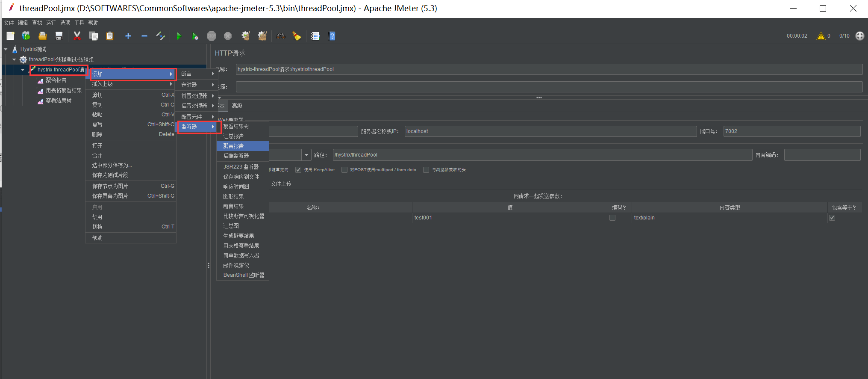Choose 汇总报告 from listener submenu
Screen dimensions: 868x379
click(x=243, y=136)
